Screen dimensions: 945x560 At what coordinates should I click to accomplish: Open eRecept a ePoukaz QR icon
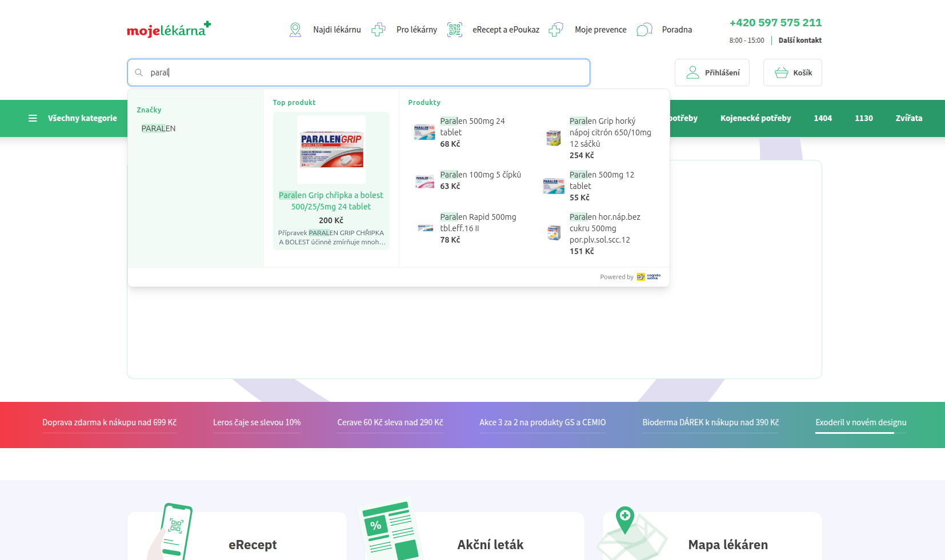click(455, 30)
